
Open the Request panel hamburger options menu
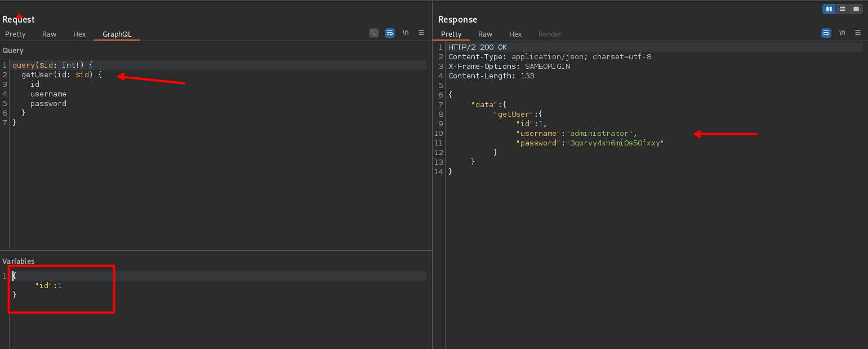point(421,33)
